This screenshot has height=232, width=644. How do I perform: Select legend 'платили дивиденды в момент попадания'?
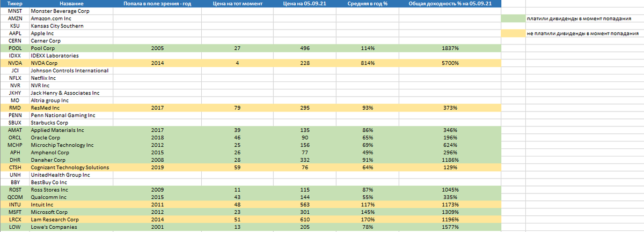(x=579, y=18)
